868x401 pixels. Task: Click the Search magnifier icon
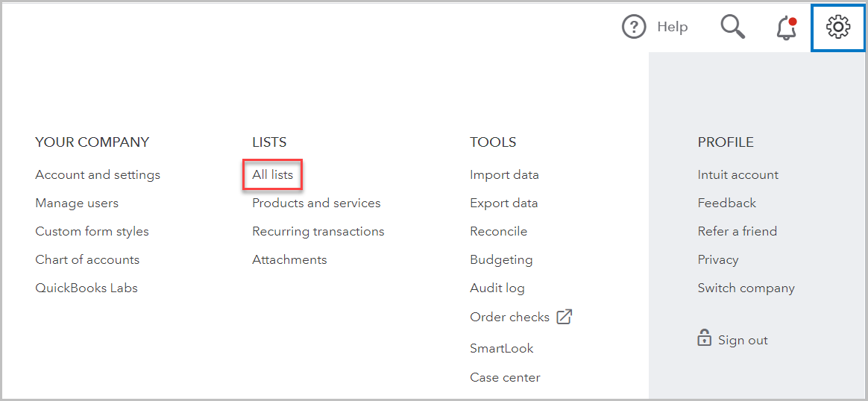tap(732, 27)
